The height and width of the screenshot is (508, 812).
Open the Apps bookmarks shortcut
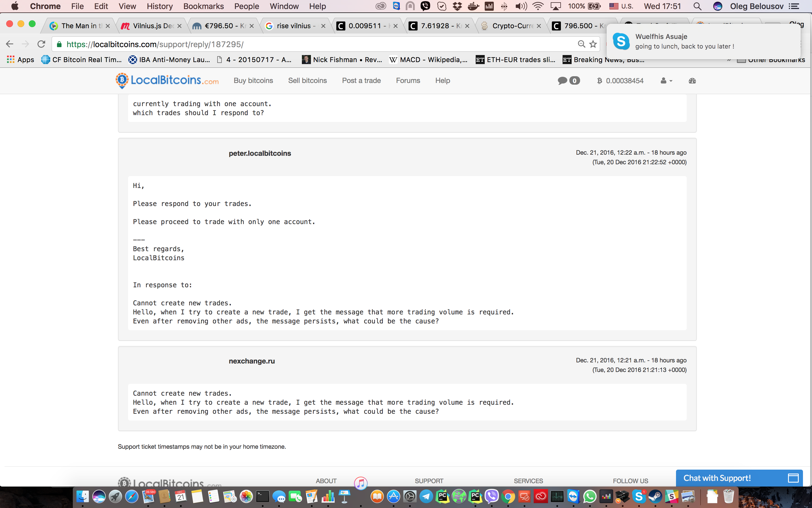[21, 60]
